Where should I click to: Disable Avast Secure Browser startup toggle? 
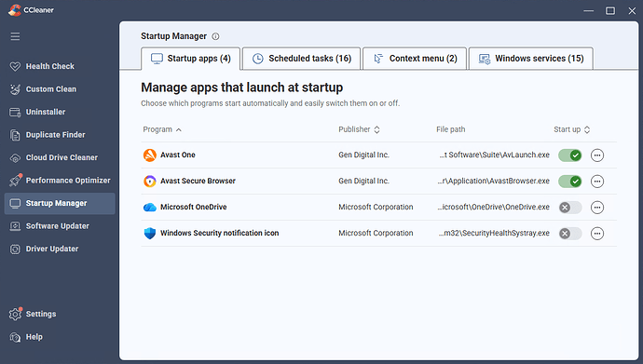click(x=570, y=181)
